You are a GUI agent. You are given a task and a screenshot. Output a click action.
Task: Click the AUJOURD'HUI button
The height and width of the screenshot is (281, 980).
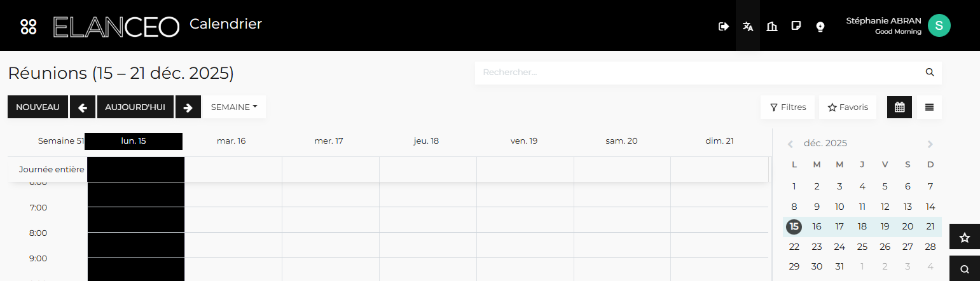pos(135,107)
